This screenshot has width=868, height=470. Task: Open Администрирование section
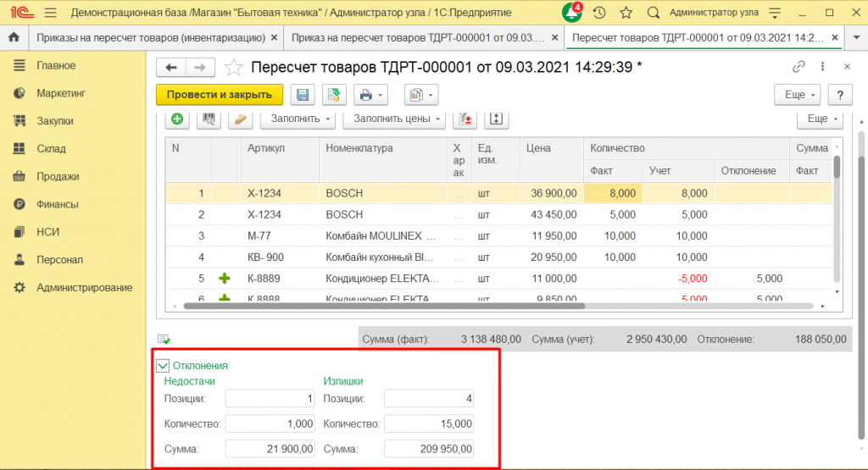click(x=84, y=287)
